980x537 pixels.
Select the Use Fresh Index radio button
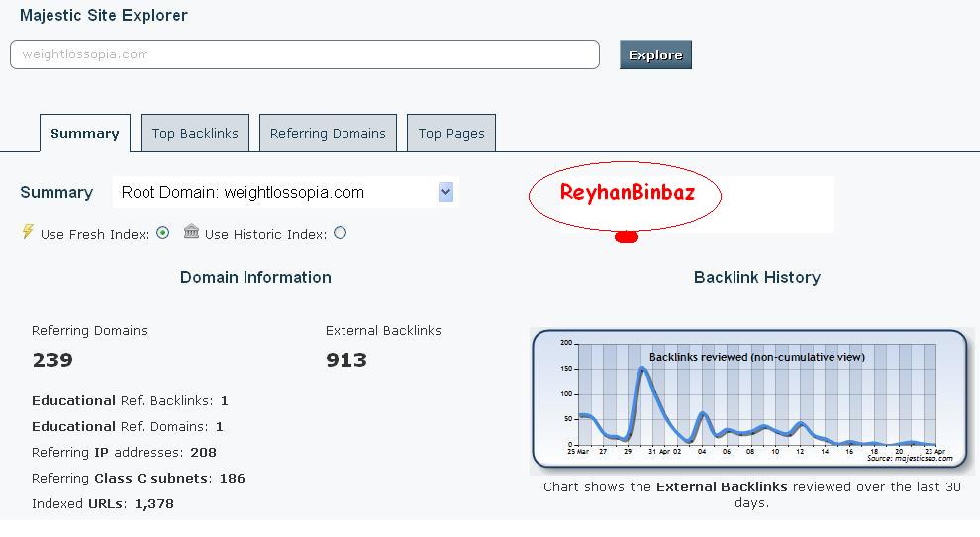[163, 233]
